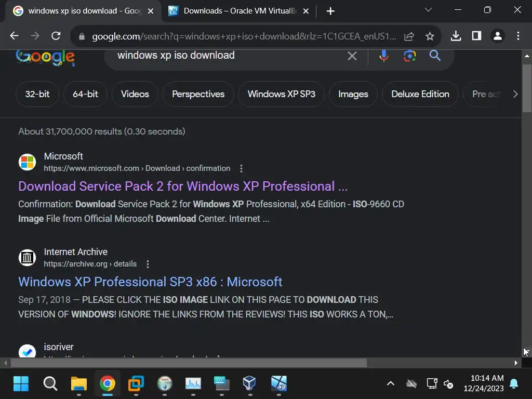The height and width of the screenshot is (399, 532).
Task: Apply Windows XP SP3 filter
Action: click(x=281, y=94)
